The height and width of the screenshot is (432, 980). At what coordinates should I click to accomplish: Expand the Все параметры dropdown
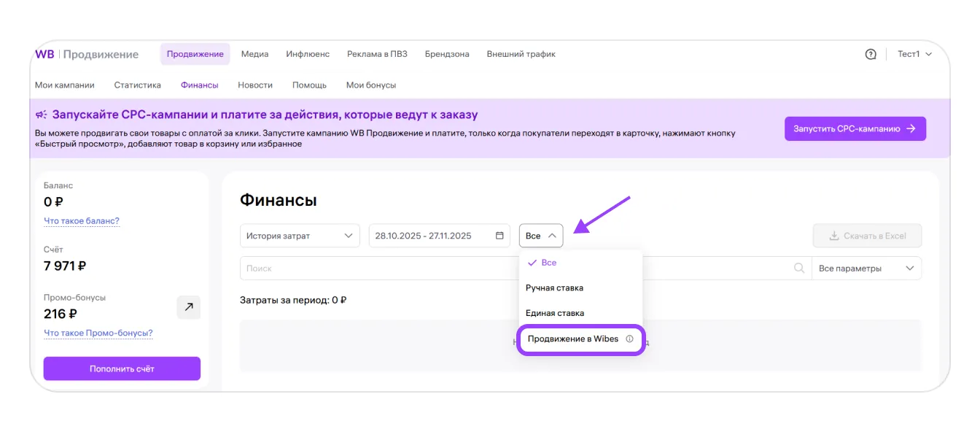coord(866,269)
